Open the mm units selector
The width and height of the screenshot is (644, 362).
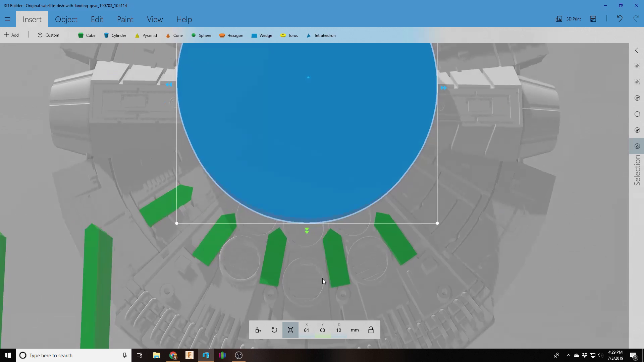(355, 330)
